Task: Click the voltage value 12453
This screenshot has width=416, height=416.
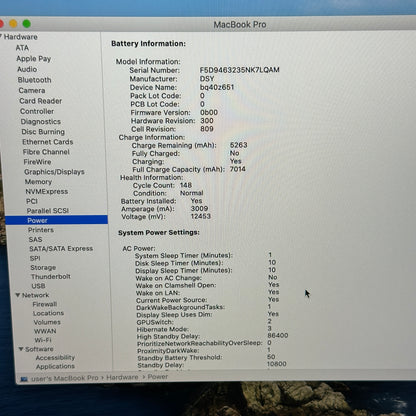Action: tap(200, 216)
